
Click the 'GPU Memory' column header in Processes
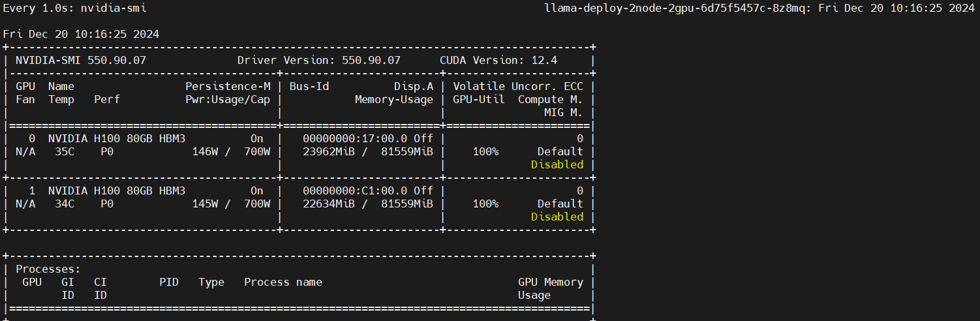[550, 282]
